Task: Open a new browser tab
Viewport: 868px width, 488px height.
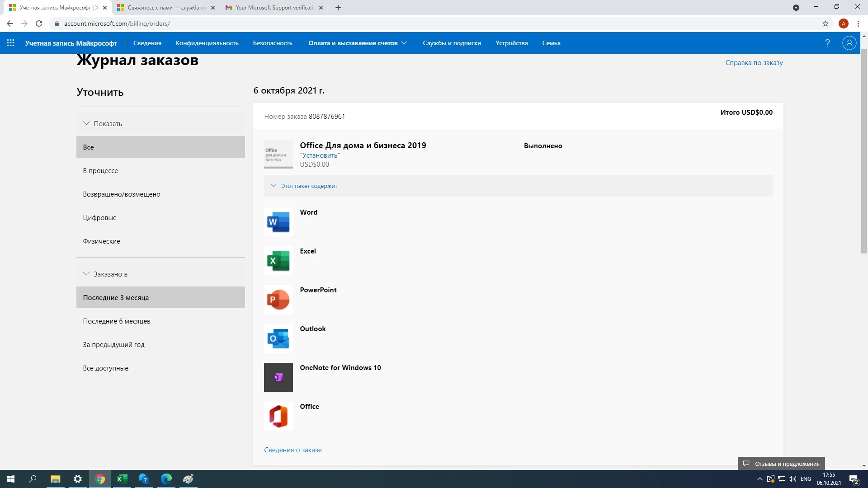Action: coord(338,8)
